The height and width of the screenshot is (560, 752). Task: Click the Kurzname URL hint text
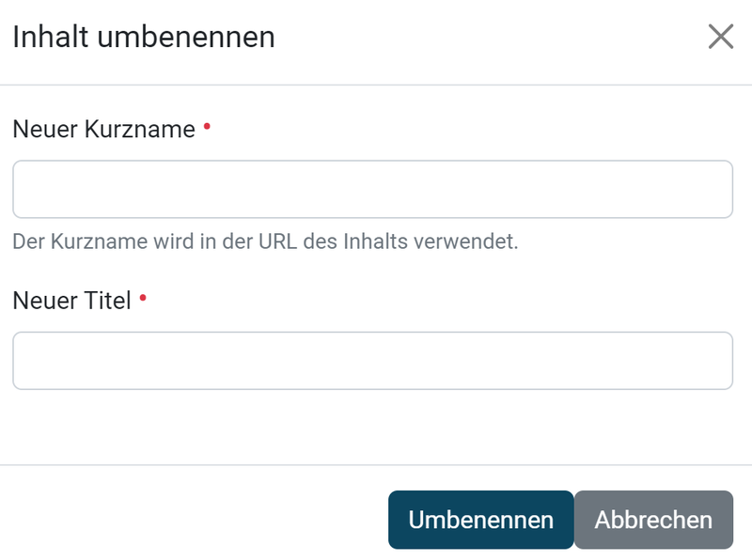(x=265, y=241)
